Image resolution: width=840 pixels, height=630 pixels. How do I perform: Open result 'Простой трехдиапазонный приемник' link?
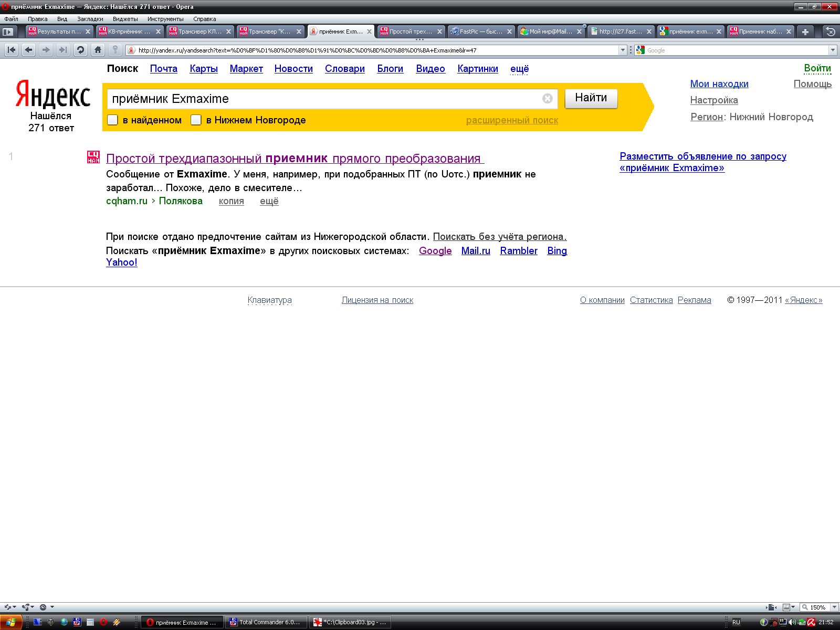[x=294, y=159]
